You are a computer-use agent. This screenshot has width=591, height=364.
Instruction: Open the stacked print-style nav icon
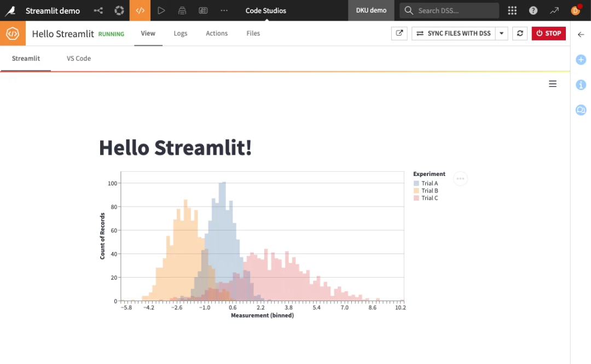point(182,10)
